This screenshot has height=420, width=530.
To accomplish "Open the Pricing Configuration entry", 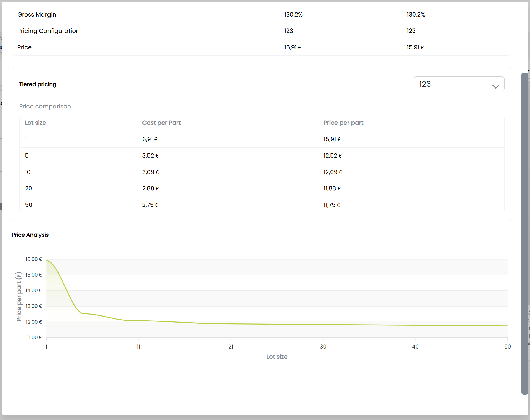I will click(x=48, y=31).
